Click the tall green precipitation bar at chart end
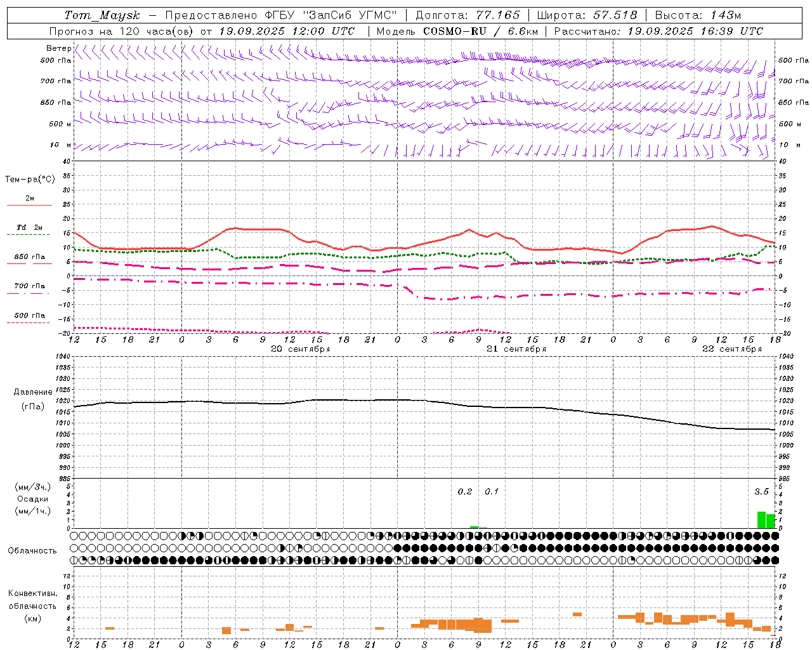 tap(761, 520)
